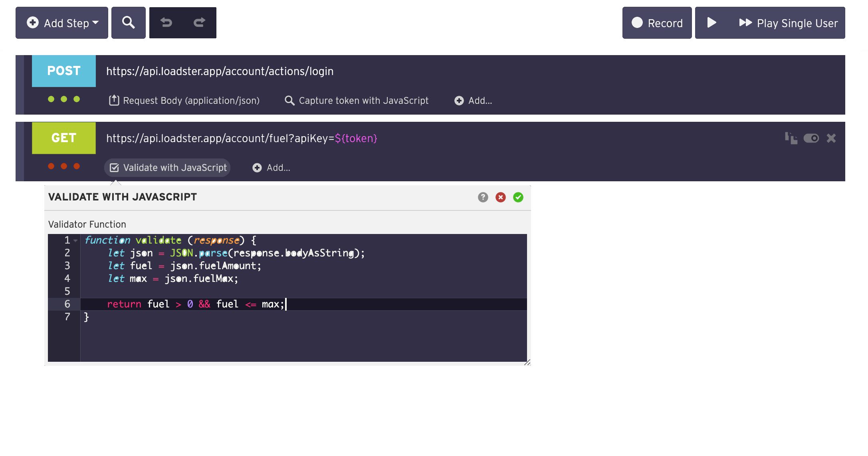Start recording with Record button
This screenshot has width=868, height=456.
[657, 23]
